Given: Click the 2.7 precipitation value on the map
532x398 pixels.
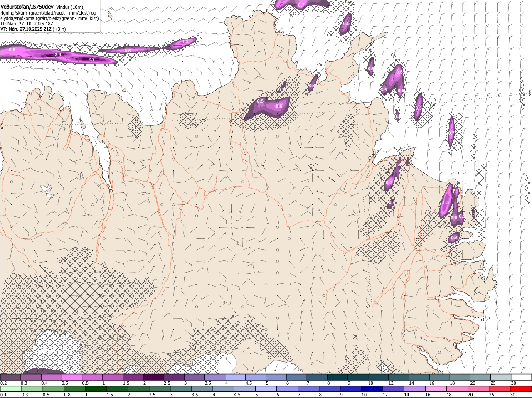Looking at the screenshot, I should tap(91, 60).
